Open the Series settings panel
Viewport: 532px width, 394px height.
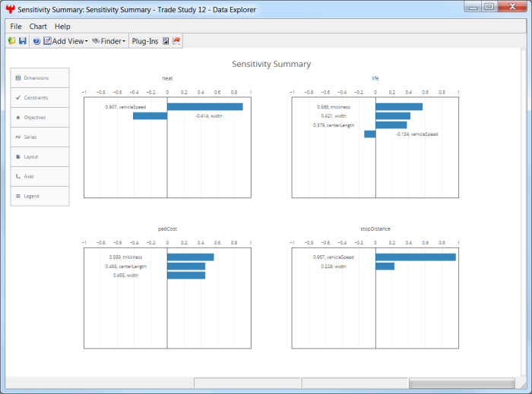[x=40, y=137]
